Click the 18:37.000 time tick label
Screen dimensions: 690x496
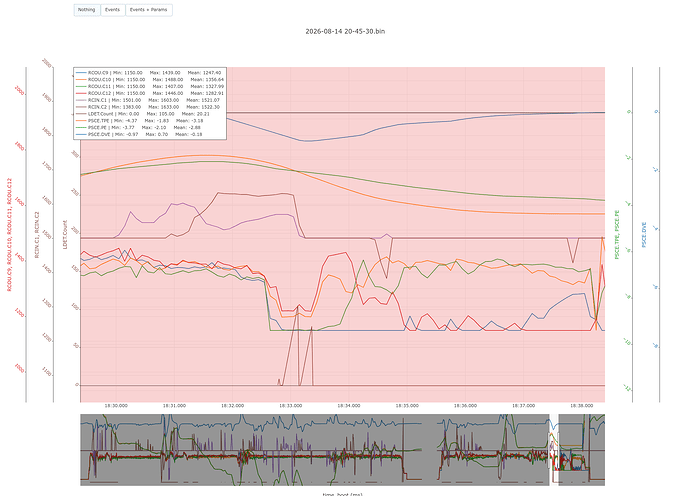tap(524, 406)
